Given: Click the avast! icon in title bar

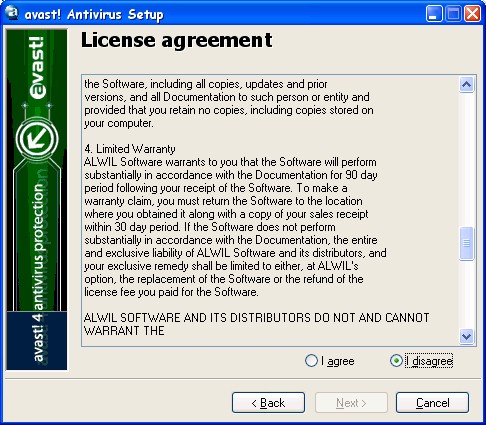Looking at the screenshot, I should point(12,14).
